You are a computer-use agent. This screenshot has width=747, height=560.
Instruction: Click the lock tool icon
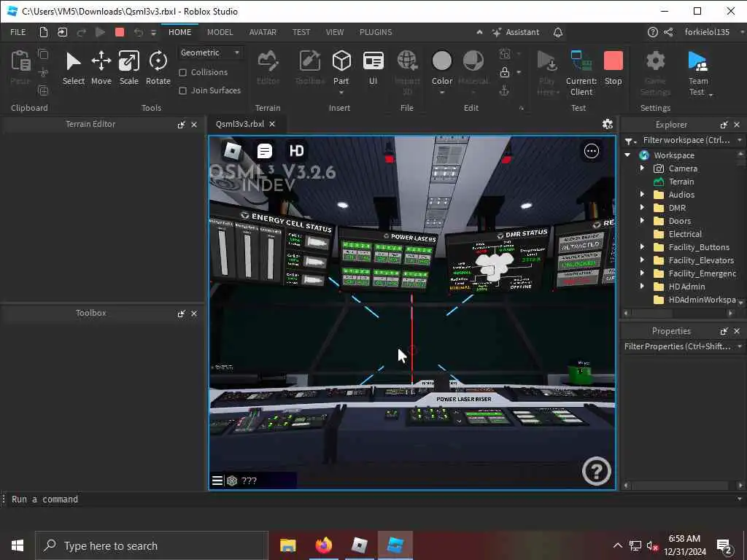pos(505,72)
